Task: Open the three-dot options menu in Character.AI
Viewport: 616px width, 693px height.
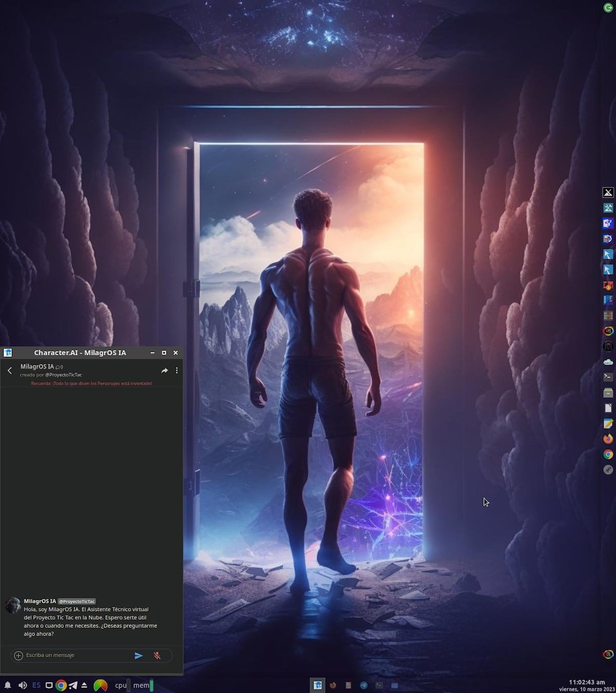Action: (x=177, y=371)
